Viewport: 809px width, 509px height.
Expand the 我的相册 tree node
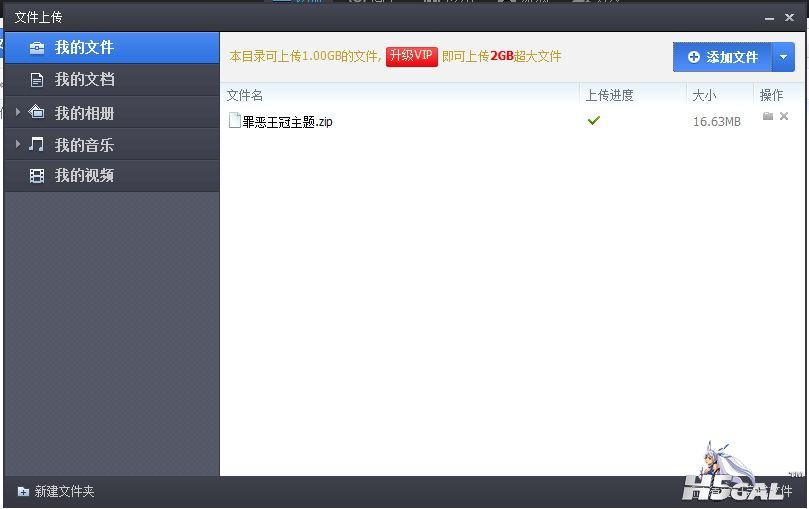(18, 113)
